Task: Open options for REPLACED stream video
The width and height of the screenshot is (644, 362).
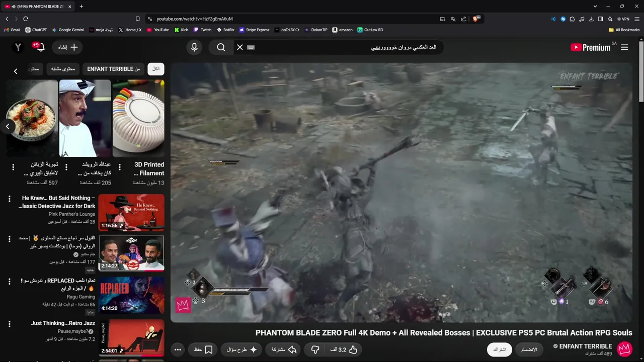Action: 9,282
